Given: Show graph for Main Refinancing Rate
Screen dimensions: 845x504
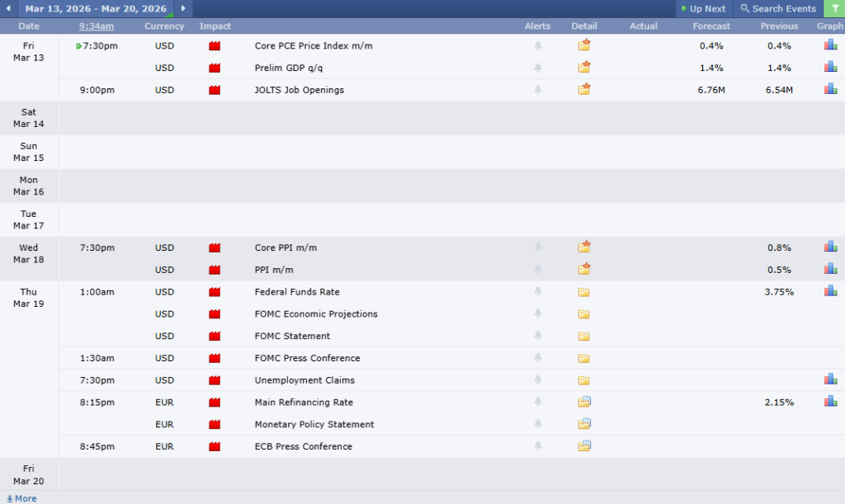Looking at the screenshot, I should click(830, 402).
